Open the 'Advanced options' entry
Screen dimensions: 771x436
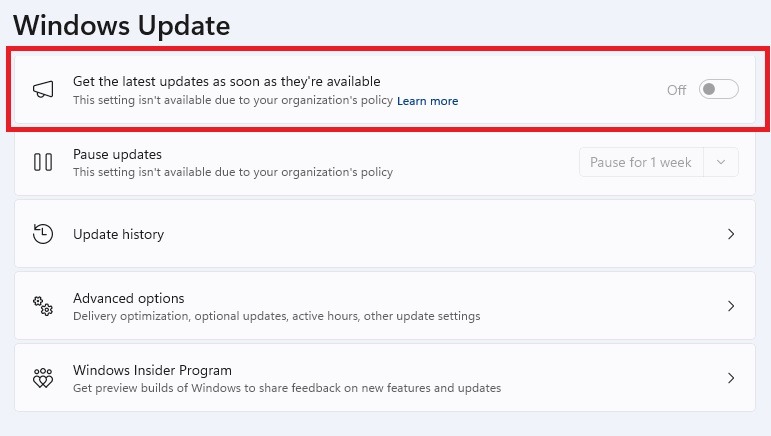click(385, 306)
